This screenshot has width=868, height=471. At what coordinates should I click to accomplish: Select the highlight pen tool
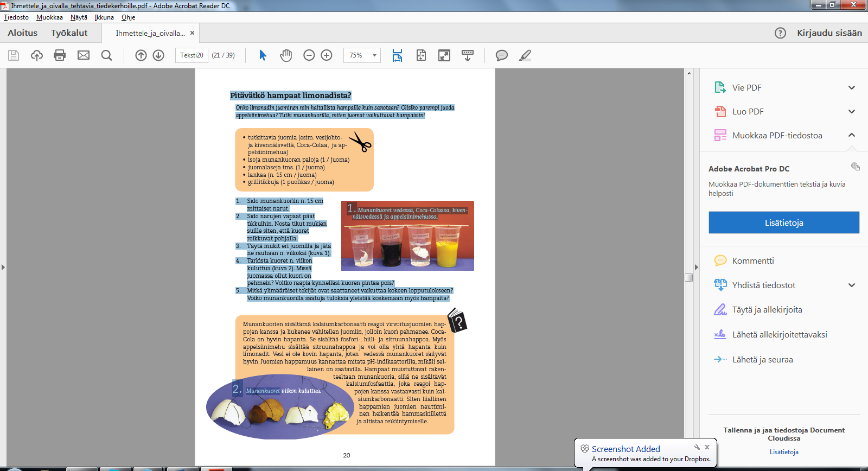point(525,55)
